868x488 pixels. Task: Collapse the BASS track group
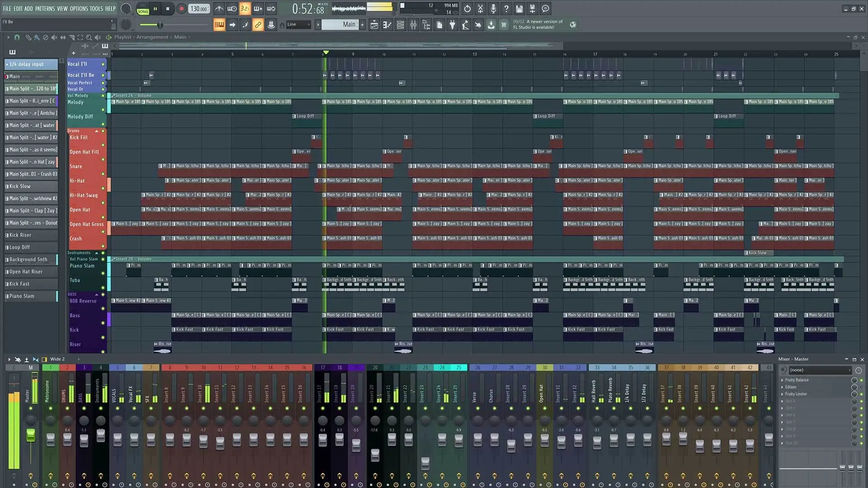(x=96, y=295)
